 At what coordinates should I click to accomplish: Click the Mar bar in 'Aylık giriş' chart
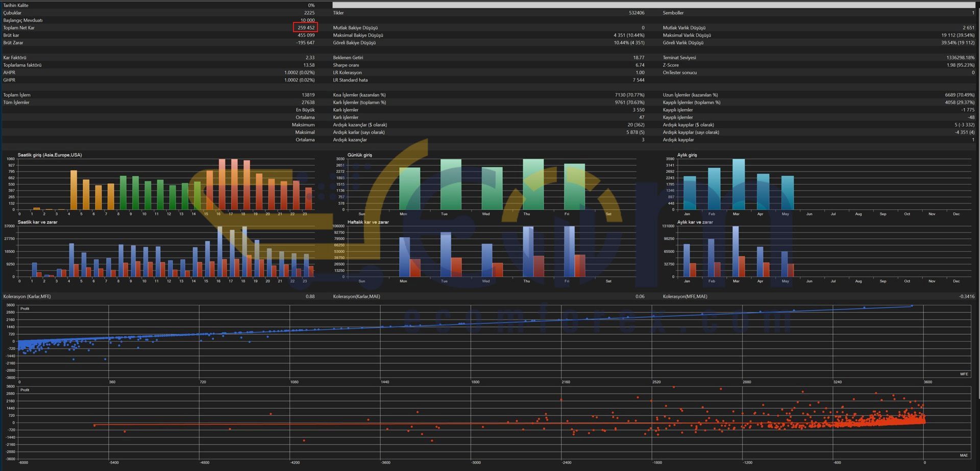coord(738,184)
